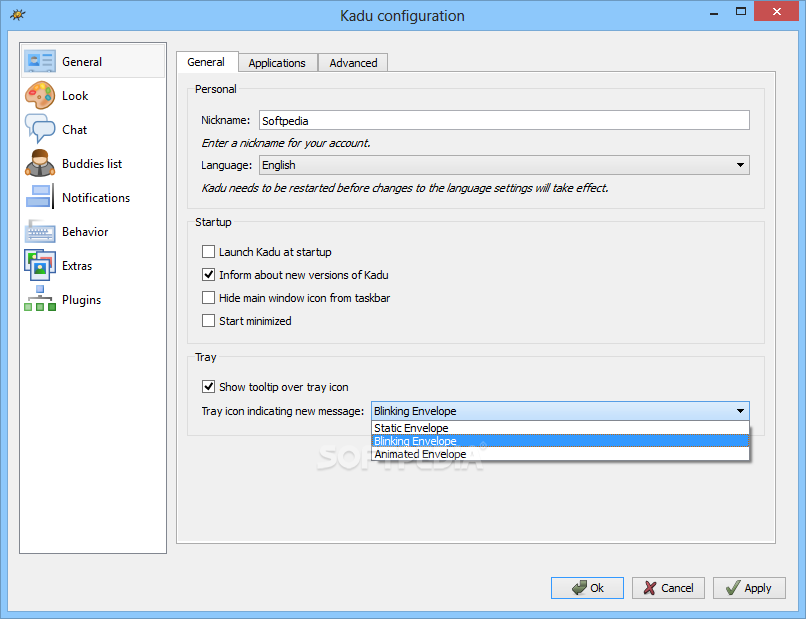Open the Look settings label
This screenshot has width=806, height=619.
75,96
